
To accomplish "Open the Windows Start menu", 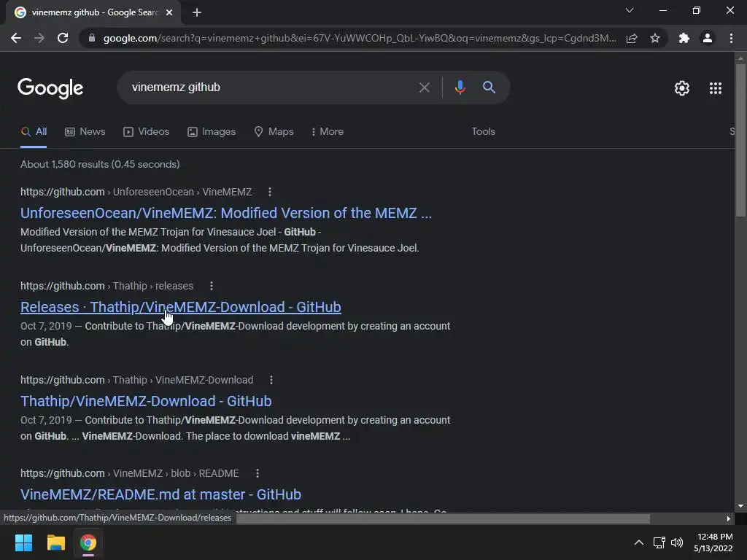I will click(23, 542).
